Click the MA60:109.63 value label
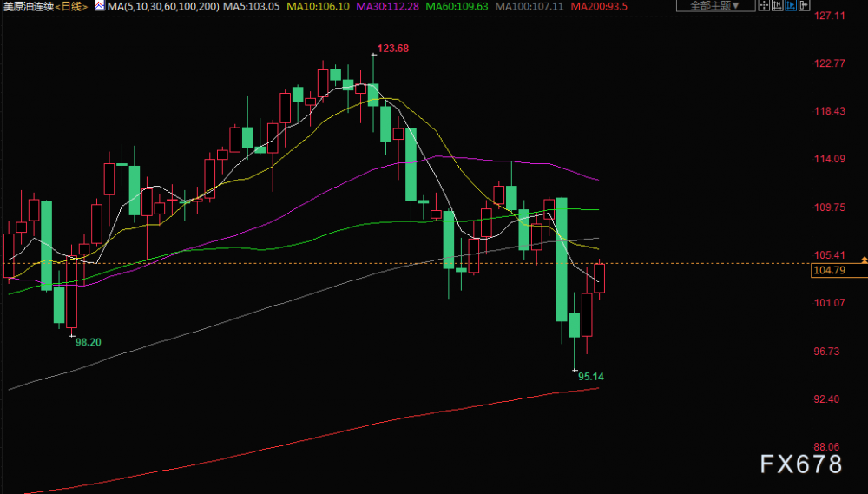This screenshot has width=868, height=494. (457, 6)
